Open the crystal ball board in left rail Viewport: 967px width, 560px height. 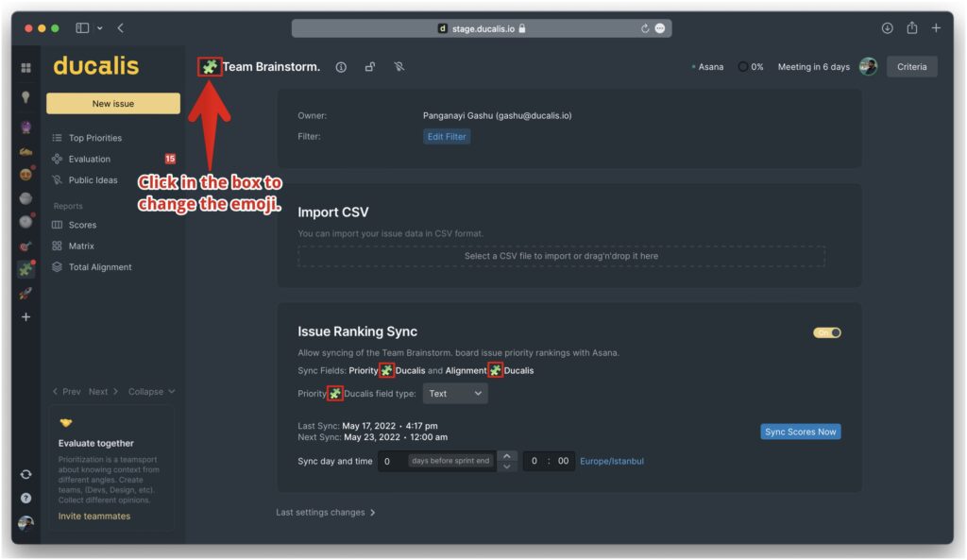(25, 127)
